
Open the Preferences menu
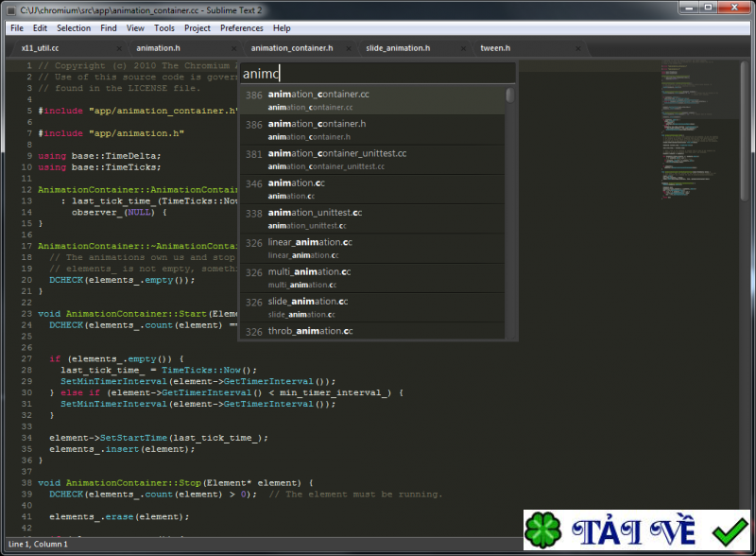[242, 28]
